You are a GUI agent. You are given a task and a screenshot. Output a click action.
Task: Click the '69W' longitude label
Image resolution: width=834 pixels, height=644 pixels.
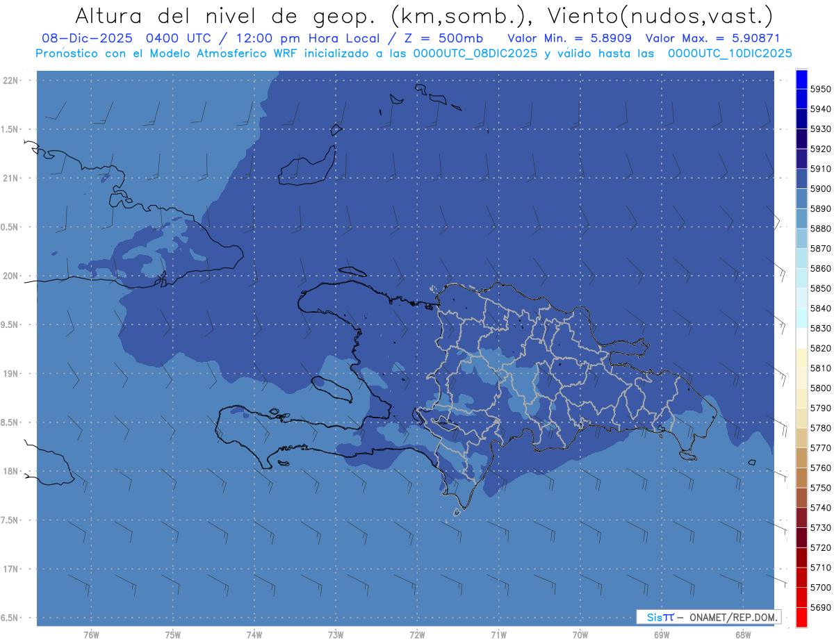point(662,635)
